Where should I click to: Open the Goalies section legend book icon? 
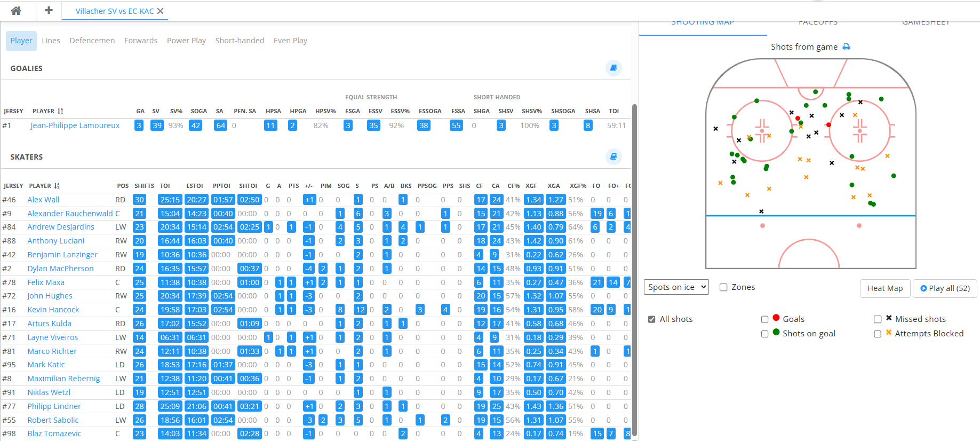pos(614,68)
